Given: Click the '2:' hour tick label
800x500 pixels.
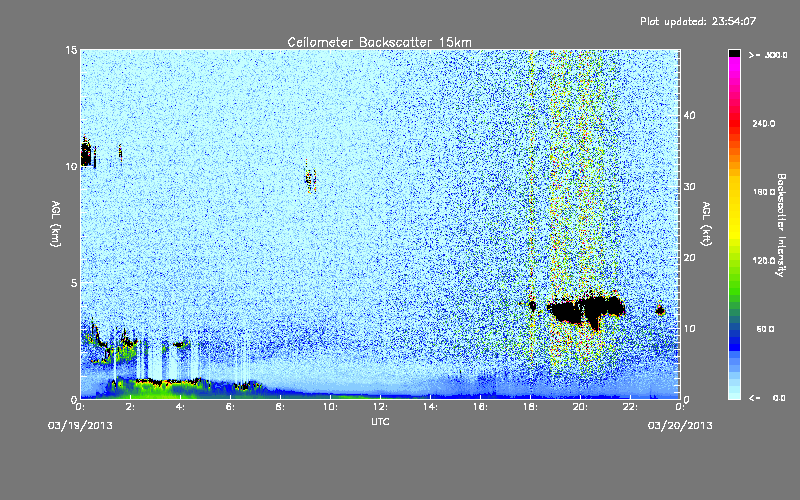Looking at the screenshot, I should point(131,407).
